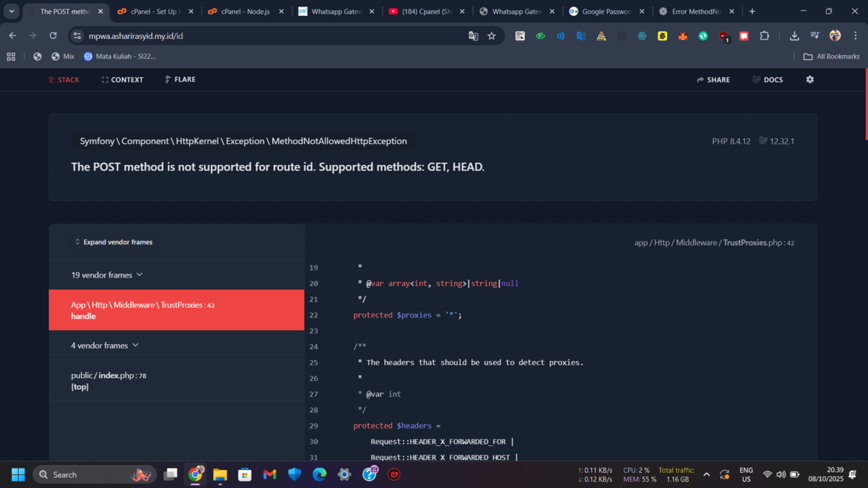
Task: Open the All Bookmarks folder
Action: 831,56
